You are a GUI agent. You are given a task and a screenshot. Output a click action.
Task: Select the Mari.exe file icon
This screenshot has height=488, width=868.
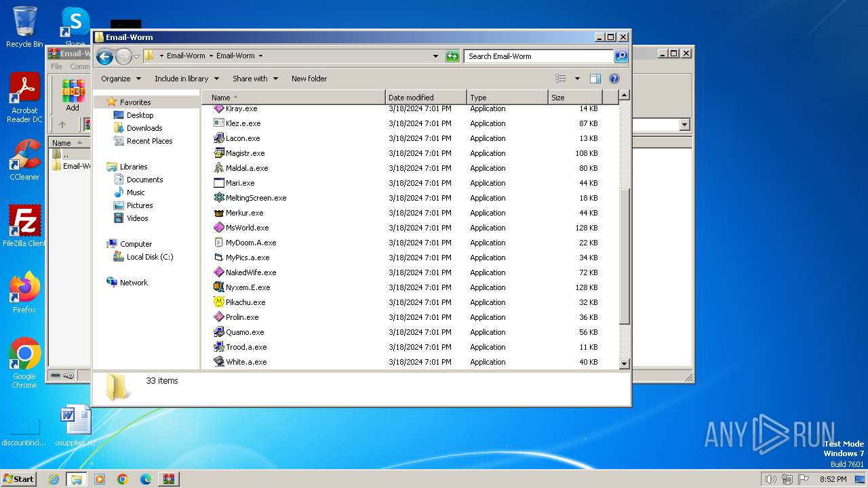218,183
